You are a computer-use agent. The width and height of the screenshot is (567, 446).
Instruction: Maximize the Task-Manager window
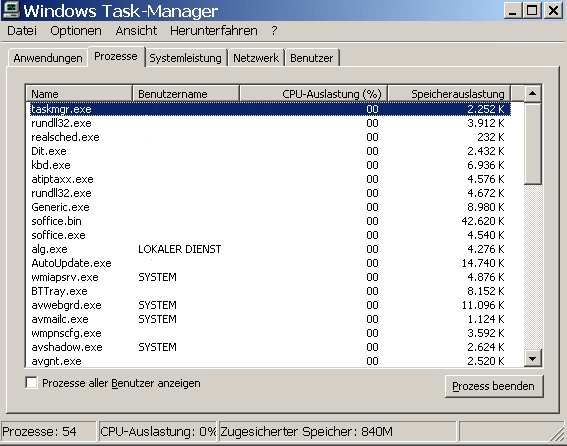point(532,10)
